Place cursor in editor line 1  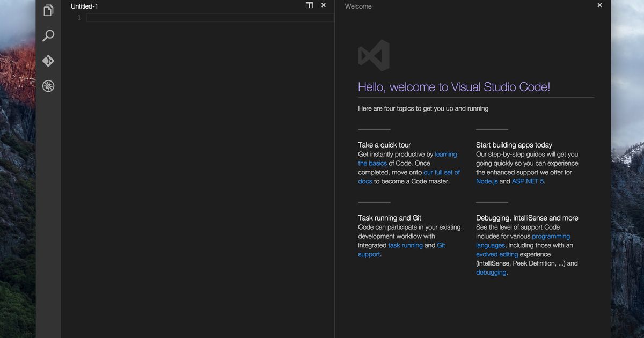click(x=209, y=18)
